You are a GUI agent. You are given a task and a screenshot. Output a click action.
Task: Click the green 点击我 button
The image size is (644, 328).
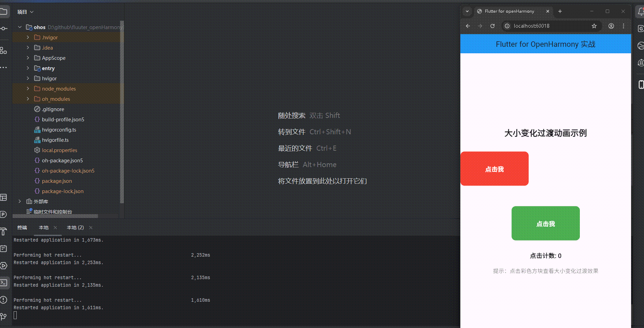click(x=546, y=223)
